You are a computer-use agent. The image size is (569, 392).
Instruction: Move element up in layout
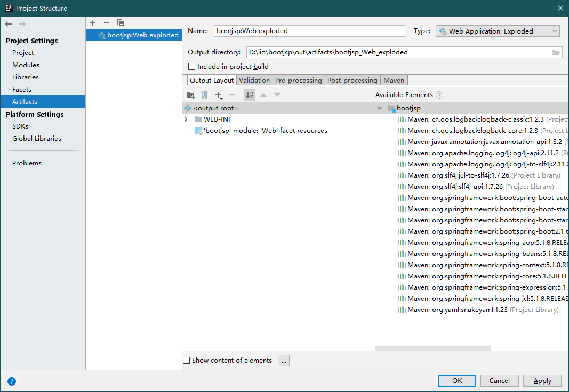[263, 95]
